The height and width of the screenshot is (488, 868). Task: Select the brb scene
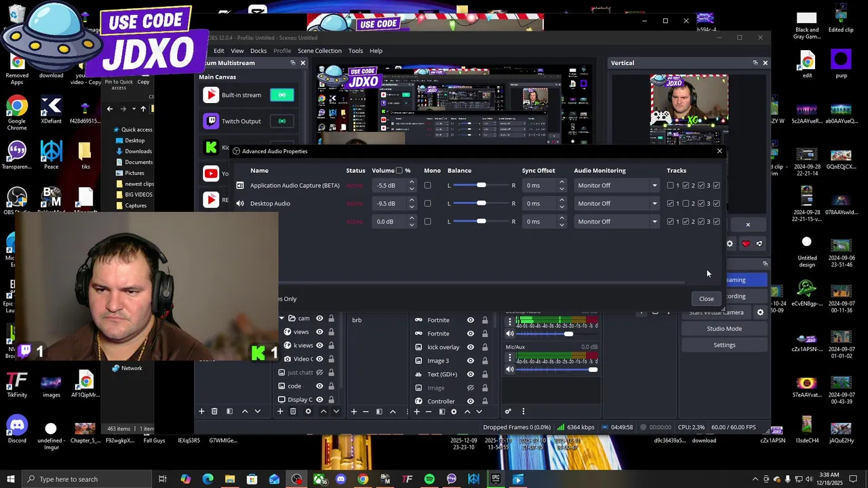click(357, 320)
